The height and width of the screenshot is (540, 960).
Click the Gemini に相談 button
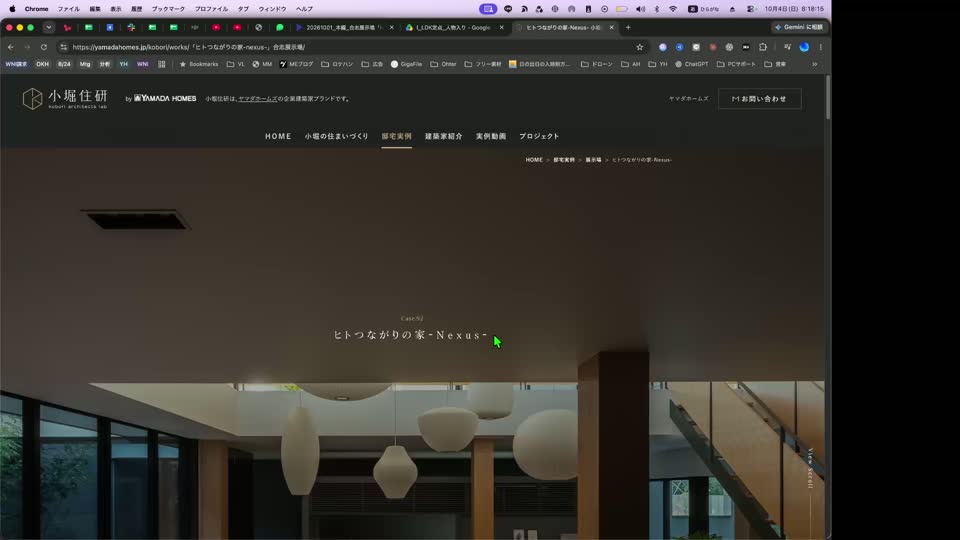[x=798, y=28]
